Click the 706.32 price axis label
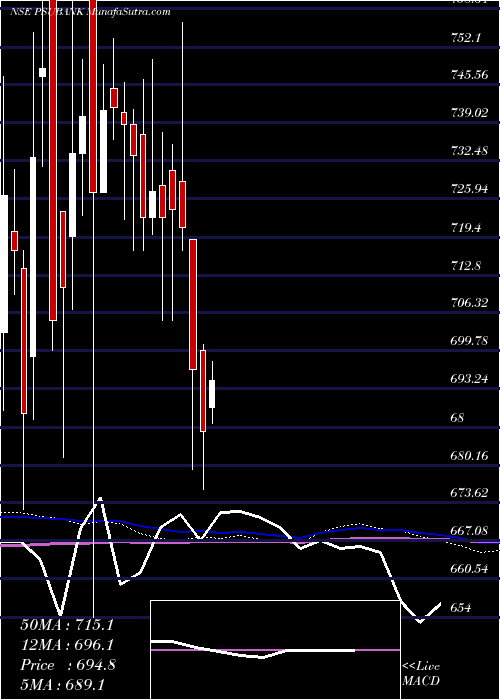This screenshot has height=700, width=500. click(469, 304)
